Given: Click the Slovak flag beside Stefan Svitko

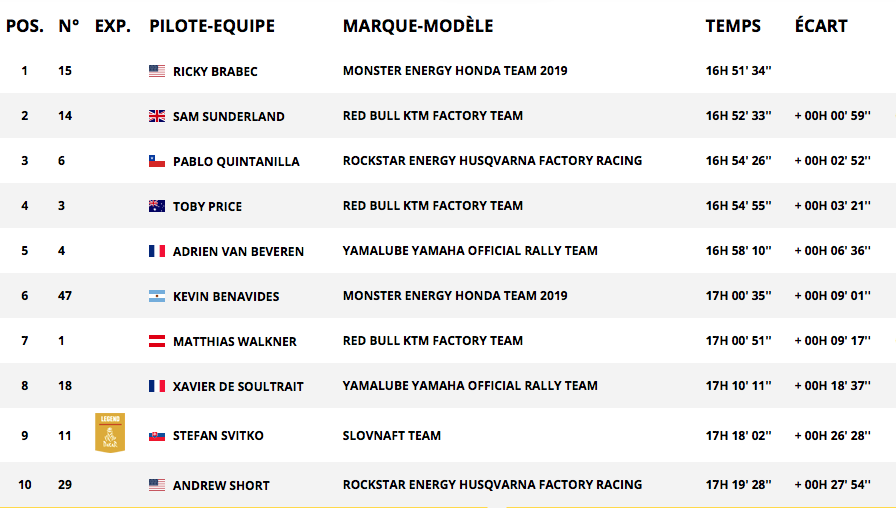Looking at the screenshot, I should 156,436.
